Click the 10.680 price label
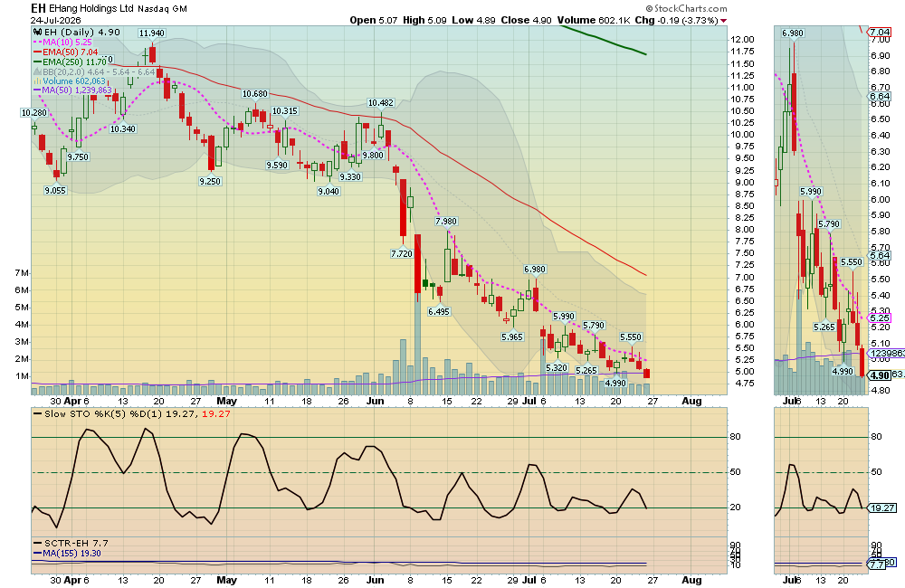The width and height of the screenshot is (905, 588). tap(254, 93)
